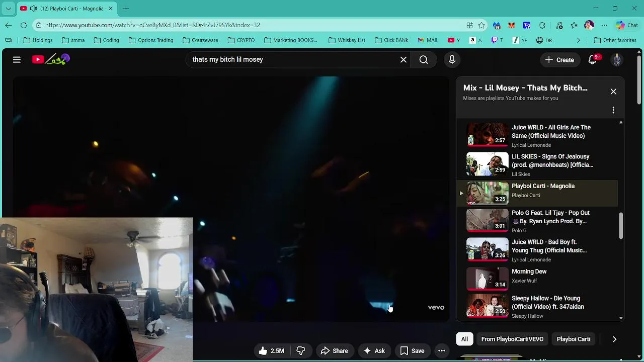644x362 pixels.
Task: Play Juice WRLD Bad Boy in playlist
Action: [x=537, y=250]
